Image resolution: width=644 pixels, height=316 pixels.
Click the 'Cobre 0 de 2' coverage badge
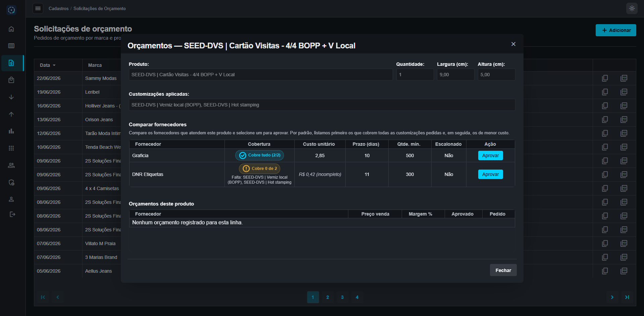[x=259, y=169]
